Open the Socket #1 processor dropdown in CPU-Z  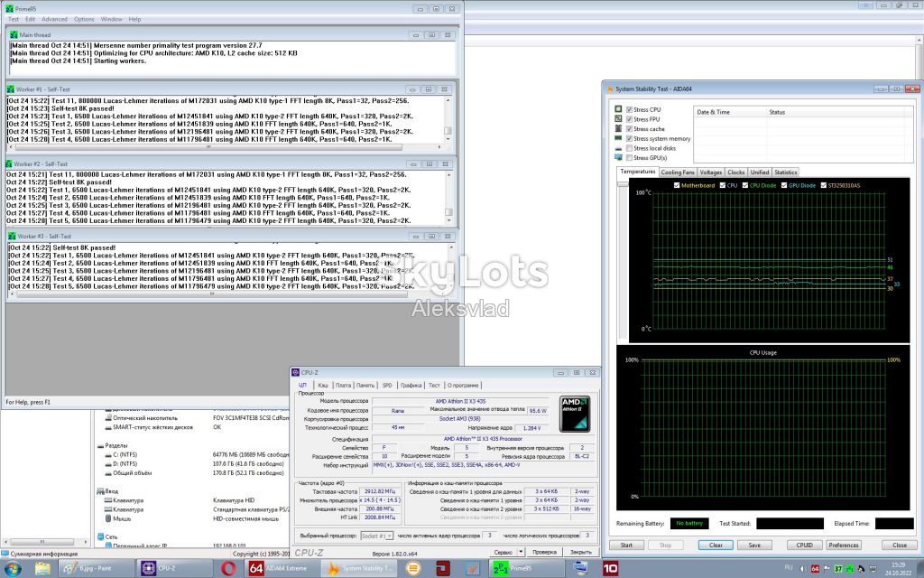(376, 536)
